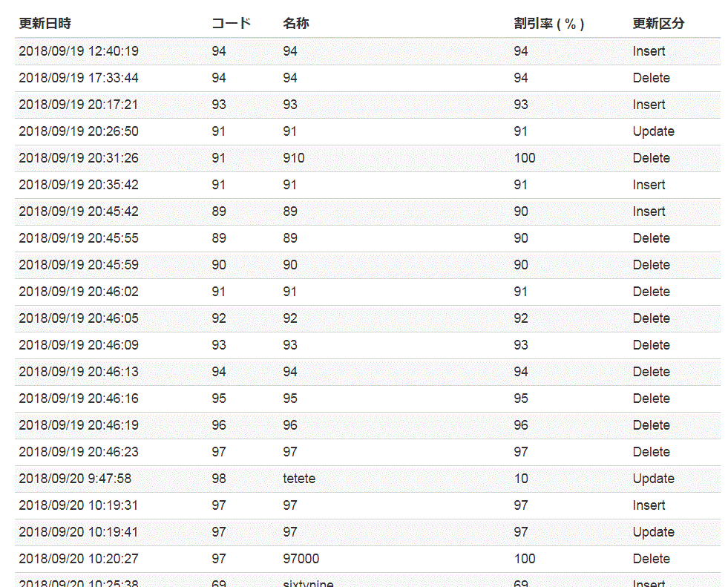728x587 pixels.
Task: Click Insert in the 20:35:42 row
Action: click(x=649, y=185)
